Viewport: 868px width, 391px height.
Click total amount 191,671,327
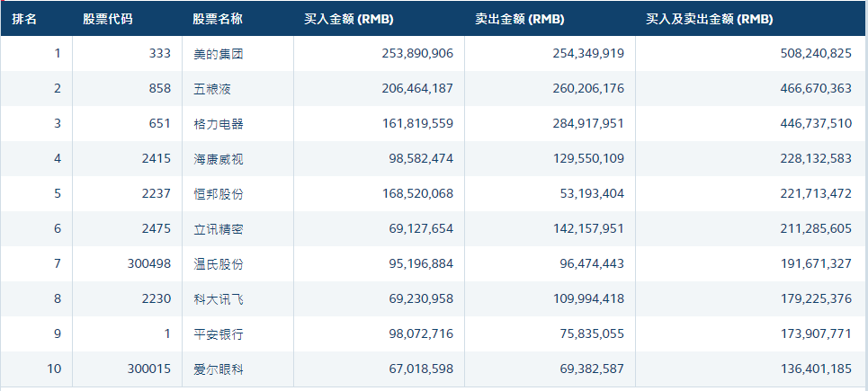click(x=816, y=263)
